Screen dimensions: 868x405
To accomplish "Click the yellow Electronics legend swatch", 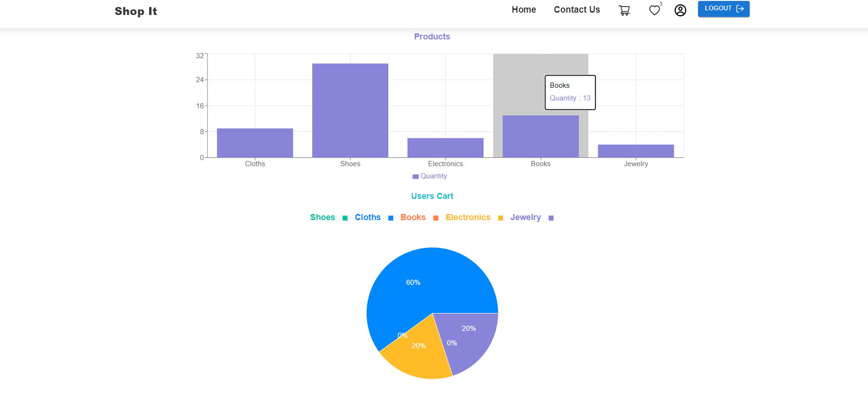I will [x=500, y=218].
